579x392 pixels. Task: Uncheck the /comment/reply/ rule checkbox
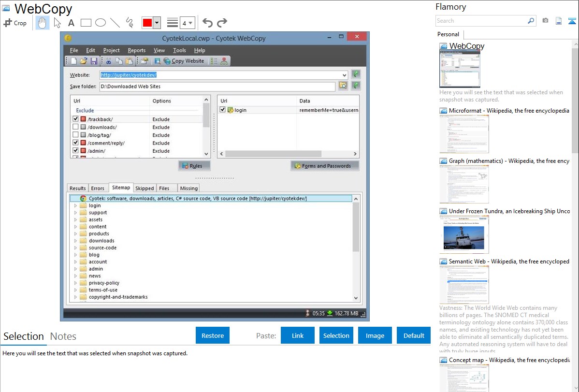point(76,143)
